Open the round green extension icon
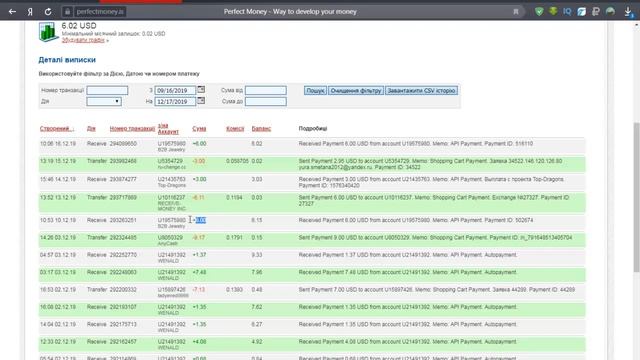Viewport: 640px width, 360px height. [x=610, y=11]
